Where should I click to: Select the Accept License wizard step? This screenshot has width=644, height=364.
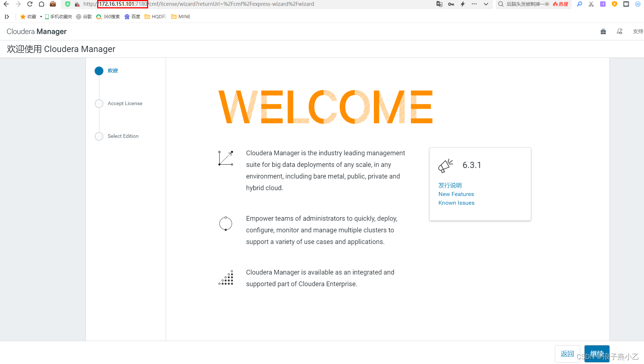pyautogui.click(x=125, y=104)
